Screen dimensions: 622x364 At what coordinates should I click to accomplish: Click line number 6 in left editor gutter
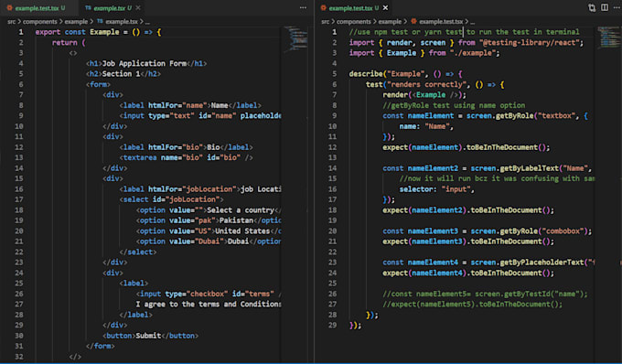[21, 84]
